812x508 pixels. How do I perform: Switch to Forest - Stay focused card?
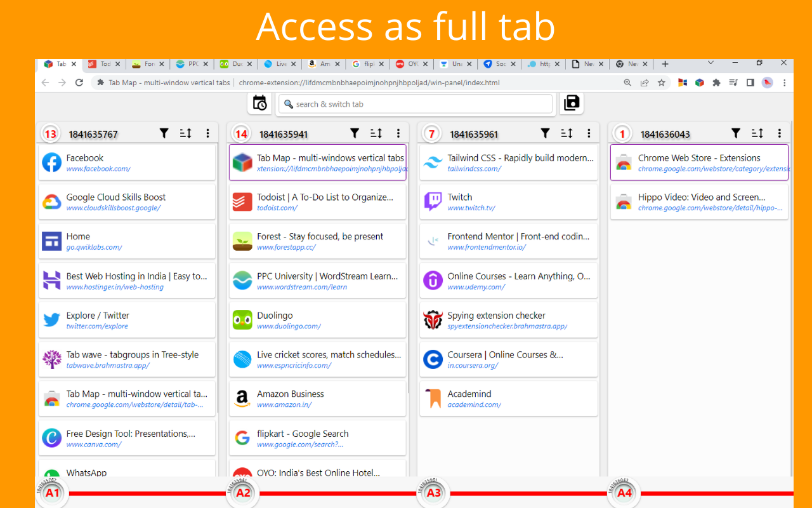coord(318,241)
